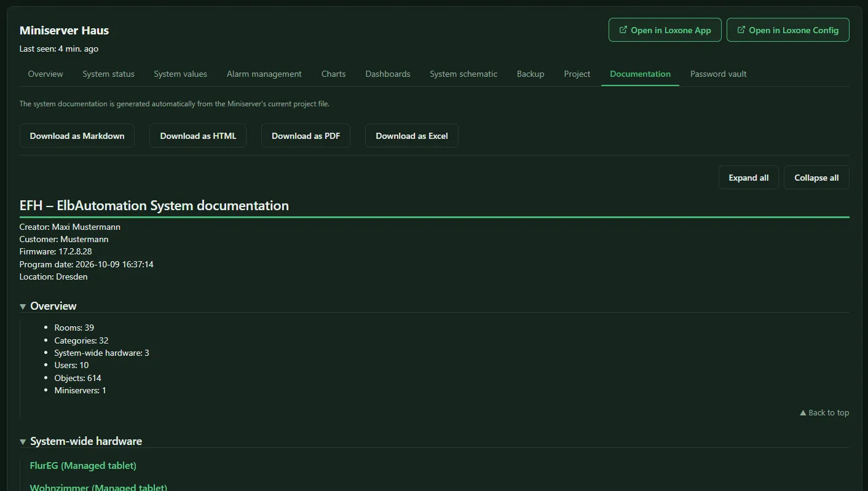Open the System status tab

[x=108, y=74]
